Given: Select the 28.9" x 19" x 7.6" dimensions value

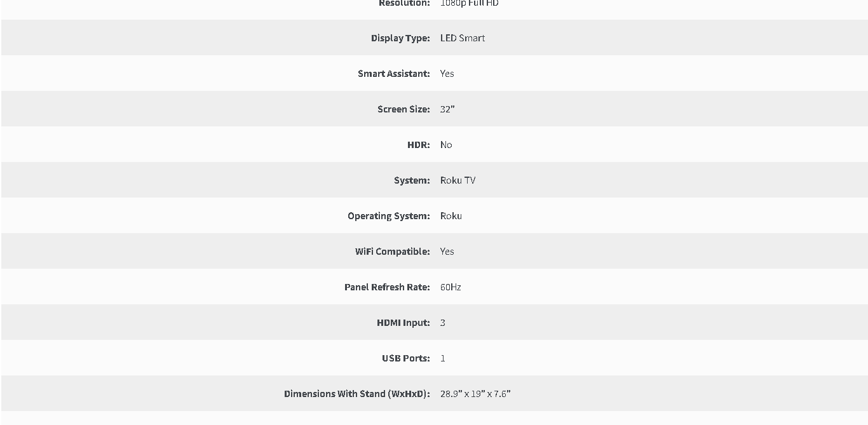Looking at the screenshot, I should click(x=475, y=394).
